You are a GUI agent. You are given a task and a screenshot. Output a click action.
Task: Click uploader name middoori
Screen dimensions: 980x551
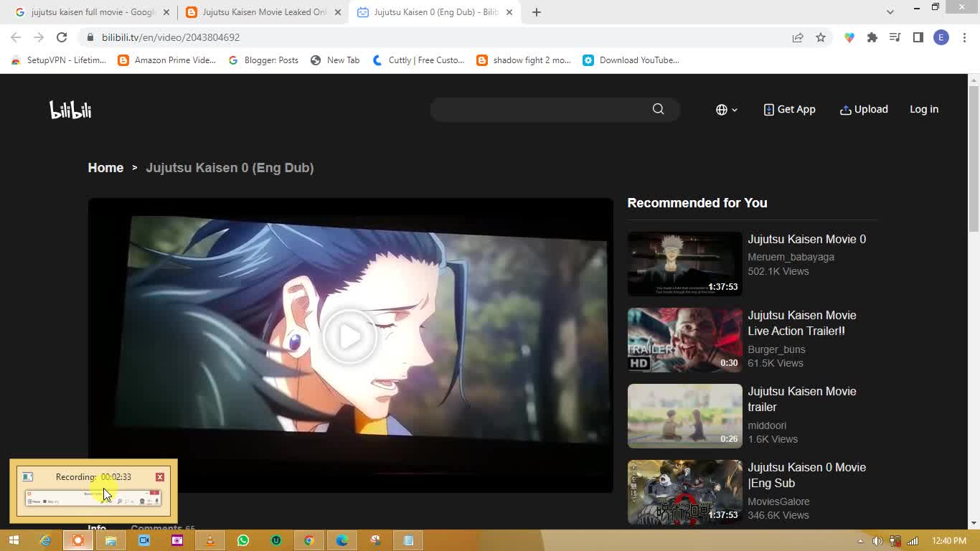(x=767, y=425)
